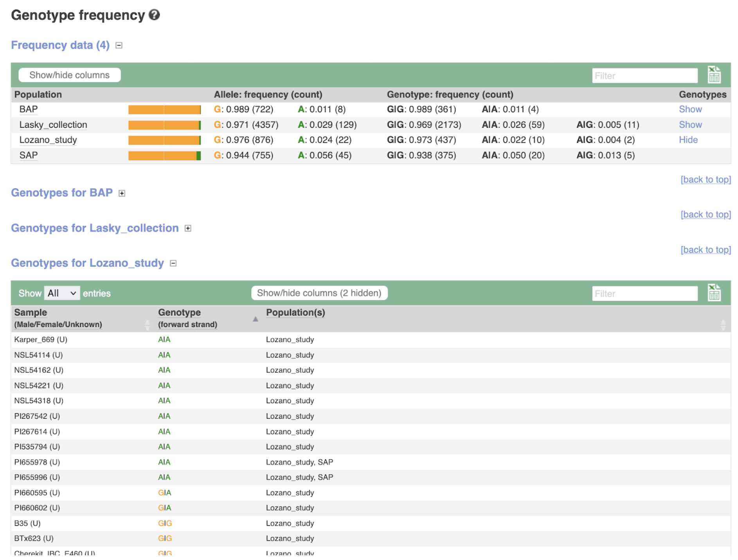Click sample B35 (U)

(x=27, y=523)
